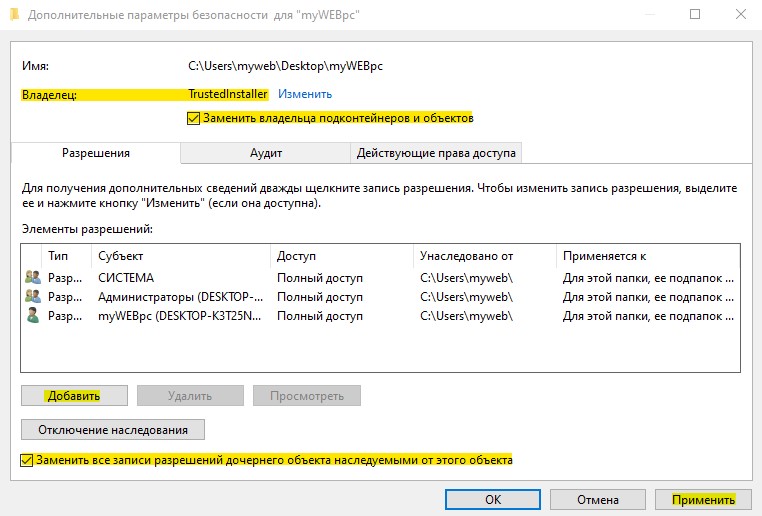
Task: Select the СИСТЕМА subject entry
Action: point(126,277)
